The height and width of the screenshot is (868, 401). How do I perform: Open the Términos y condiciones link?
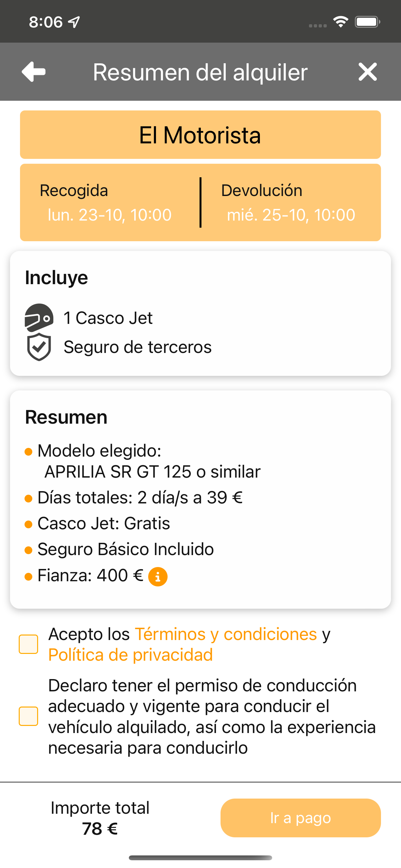coord(226,634)
